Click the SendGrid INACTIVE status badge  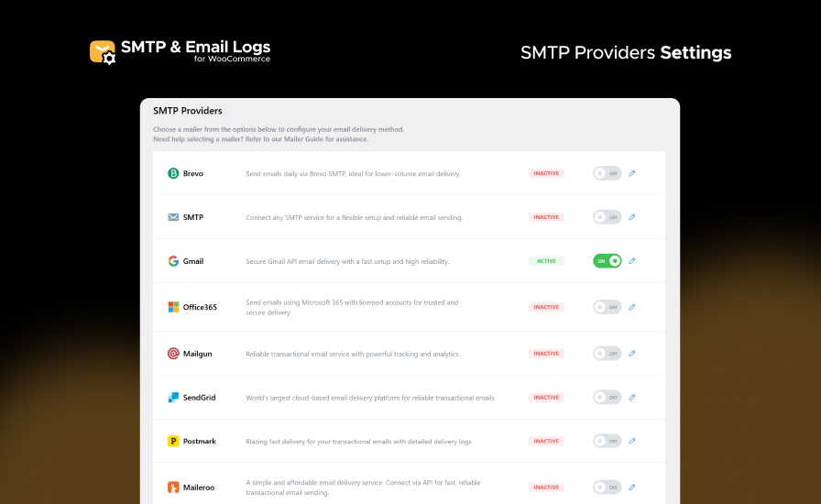click(546, 398)
